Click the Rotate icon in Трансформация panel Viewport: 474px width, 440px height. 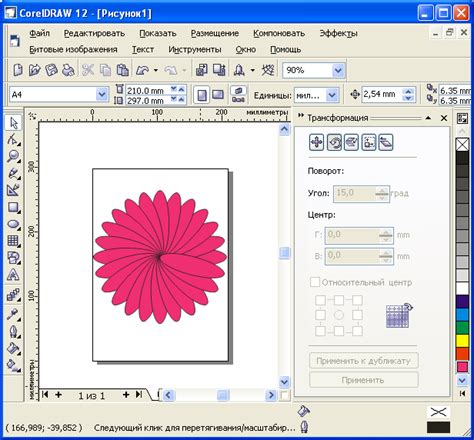(334, 143)
